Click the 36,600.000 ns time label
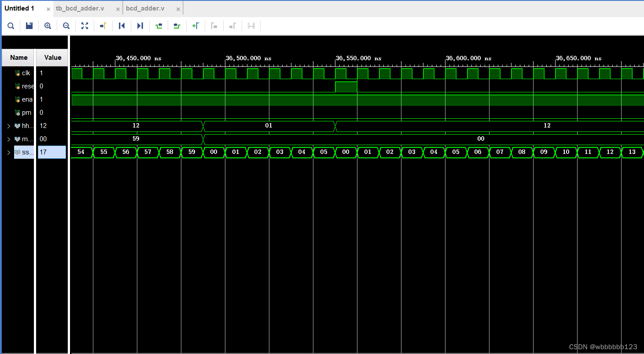The width and height of the screenshot is (644, 354). tap(469, 58)
